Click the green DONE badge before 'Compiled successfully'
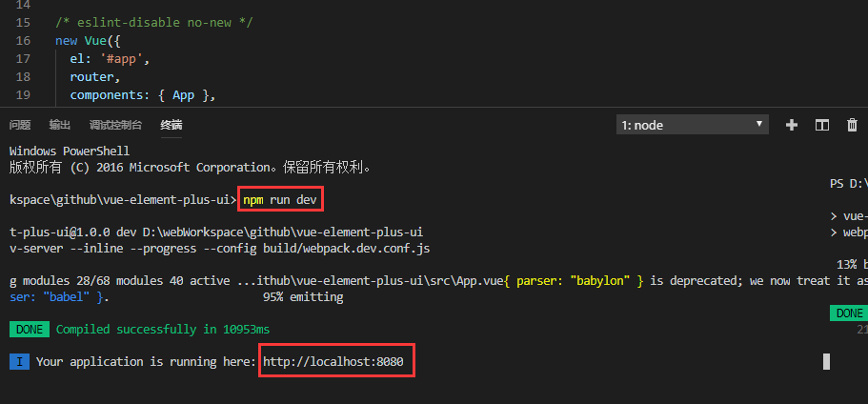868x404 pixels. click(30, 330)
